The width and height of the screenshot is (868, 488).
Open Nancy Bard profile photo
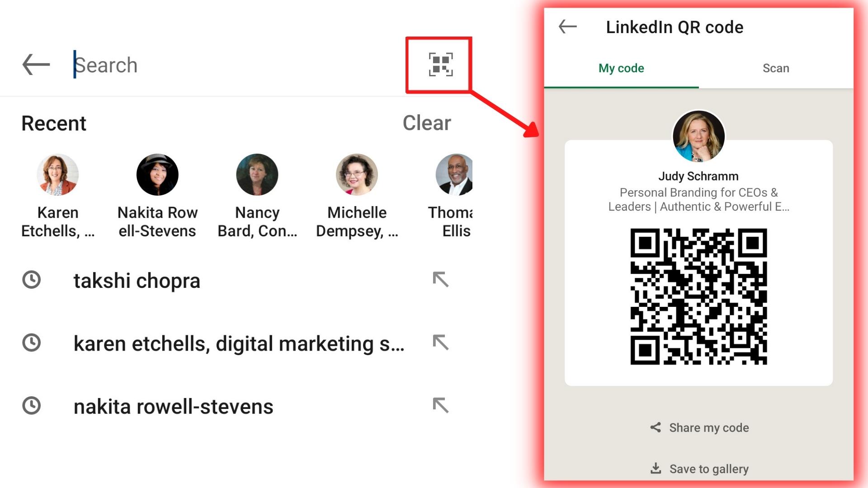coord(257,174)
